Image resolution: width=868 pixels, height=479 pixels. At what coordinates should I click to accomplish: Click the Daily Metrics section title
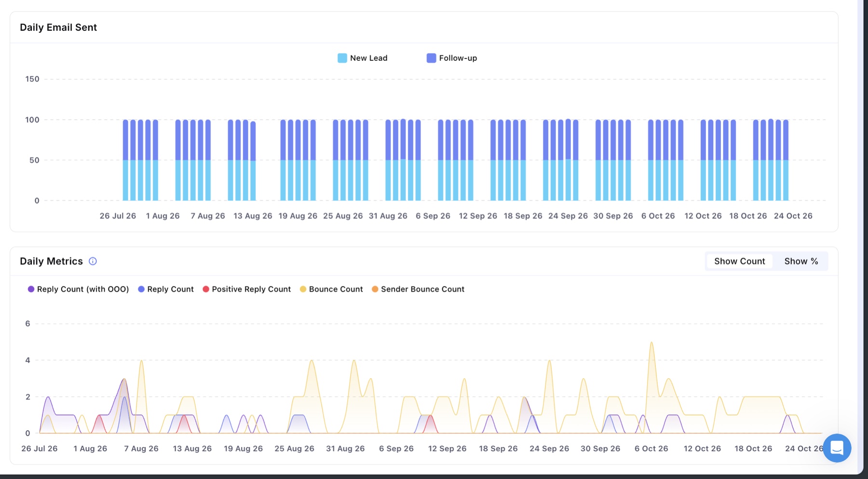[51, 261]
